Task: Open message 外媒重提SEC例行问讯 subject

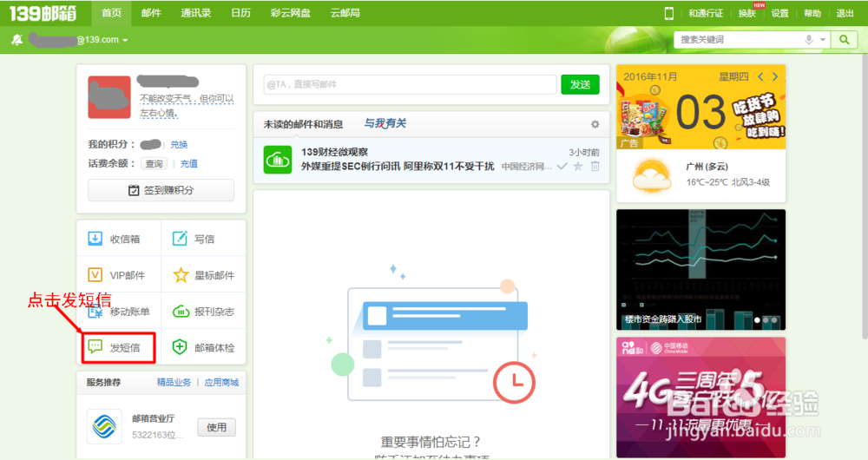Action: 398,166
